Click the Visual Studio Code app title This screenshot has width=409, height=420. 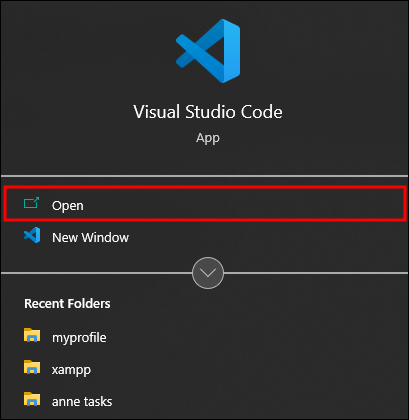(x=208, y=112)
